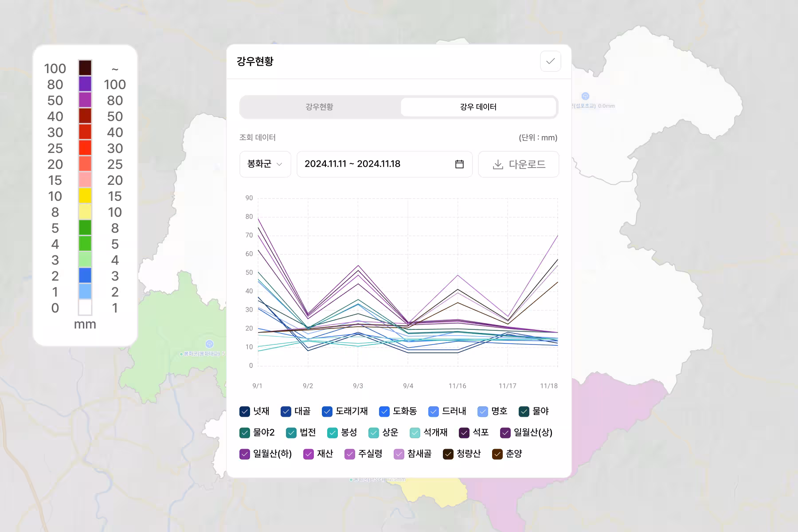Screen dimensions: 798x532
Task: Click the download arrow icon
Action: tap(498, 164)
